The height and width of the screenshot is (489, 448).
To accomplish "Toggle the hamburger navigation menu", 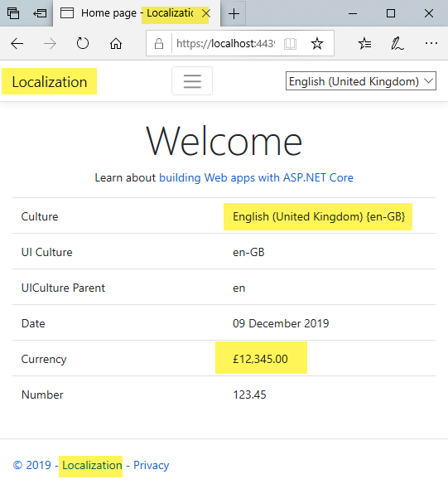I will point(192,81).
